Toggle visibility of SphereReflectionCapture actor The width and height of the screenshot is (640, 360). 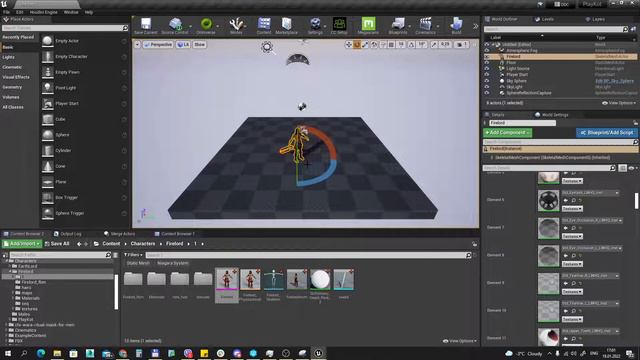pyautogui.click(x=487, y=93)
